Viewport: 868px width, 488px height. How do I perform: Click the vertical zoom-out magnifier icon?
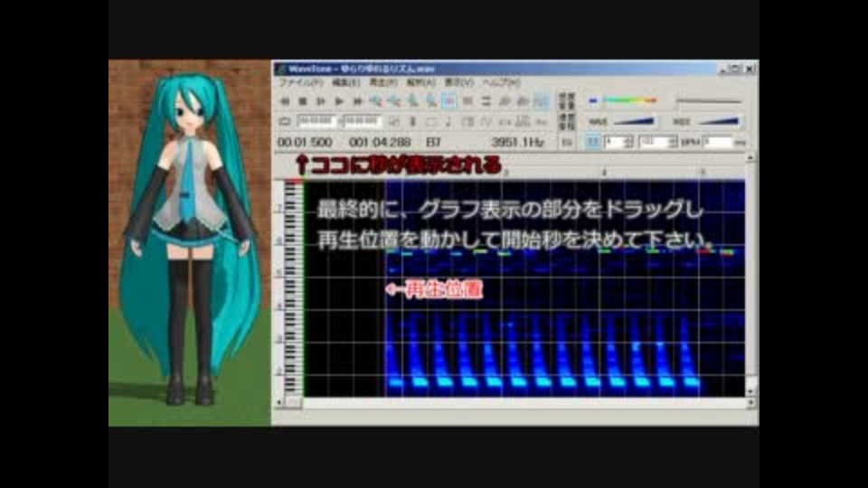(x=430, y=101)
